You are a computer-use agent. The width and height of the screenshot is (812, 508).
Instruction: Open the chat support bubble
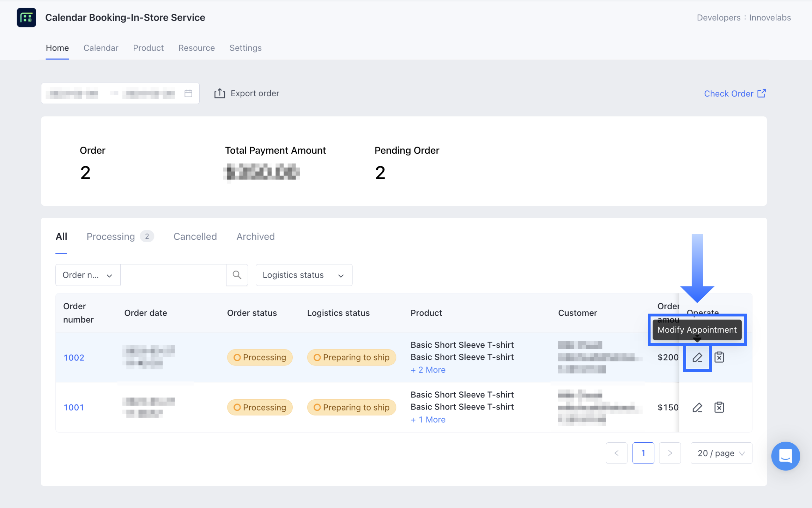(785, 456)
